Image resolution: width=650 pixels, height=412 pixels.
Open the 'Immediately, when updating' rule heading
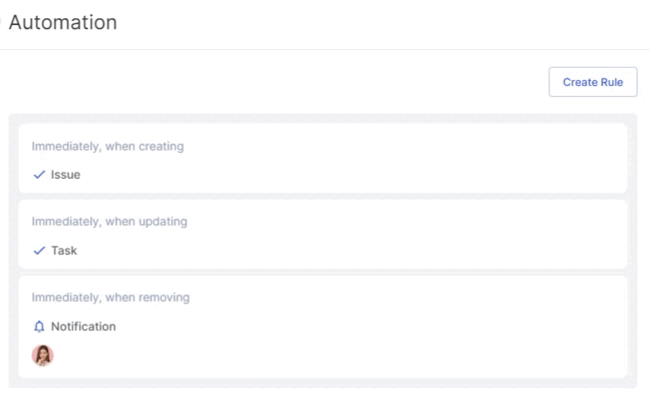click(x=109, y=221)
